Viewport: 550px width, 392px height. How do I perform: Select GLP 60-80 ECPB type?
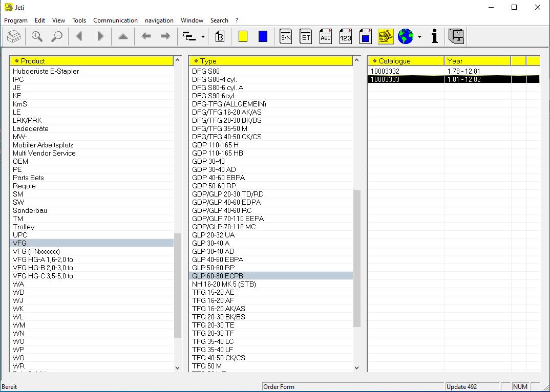[271, 276]
